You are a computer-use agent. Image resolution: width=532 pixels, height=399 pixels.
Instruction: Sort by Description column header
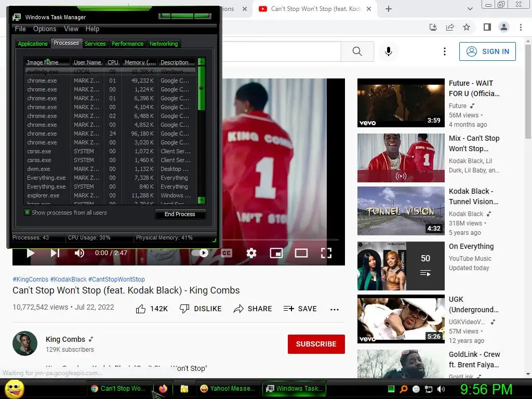coord(177,62)
